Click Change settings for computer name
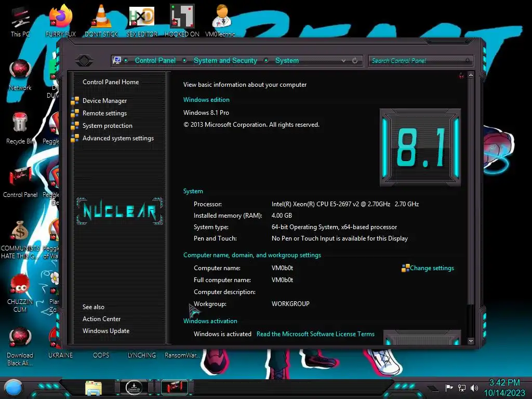The height and width of the screenshot is (399, 532). 432,268
